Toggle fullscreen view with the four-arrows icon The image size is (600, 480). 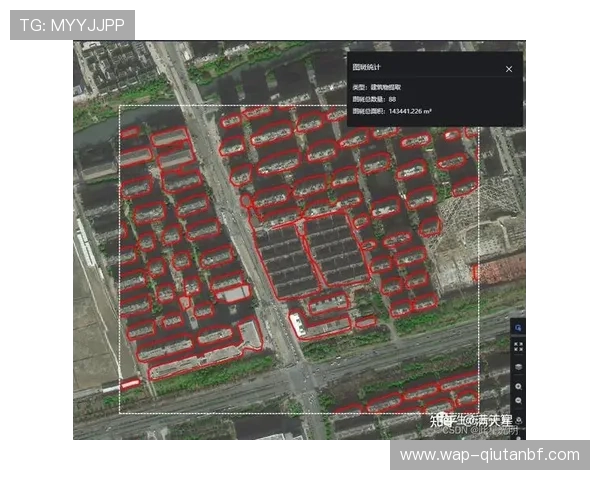point(518,347)
